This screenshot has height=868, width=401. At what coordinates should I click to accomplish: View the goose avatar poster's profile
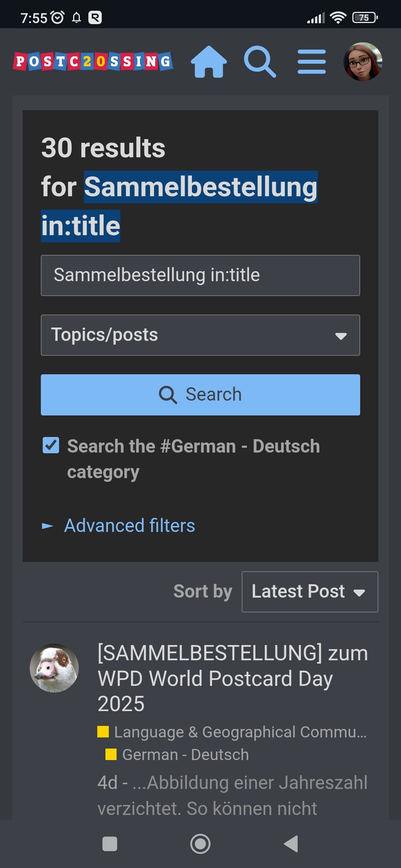[x=54, y=668]
